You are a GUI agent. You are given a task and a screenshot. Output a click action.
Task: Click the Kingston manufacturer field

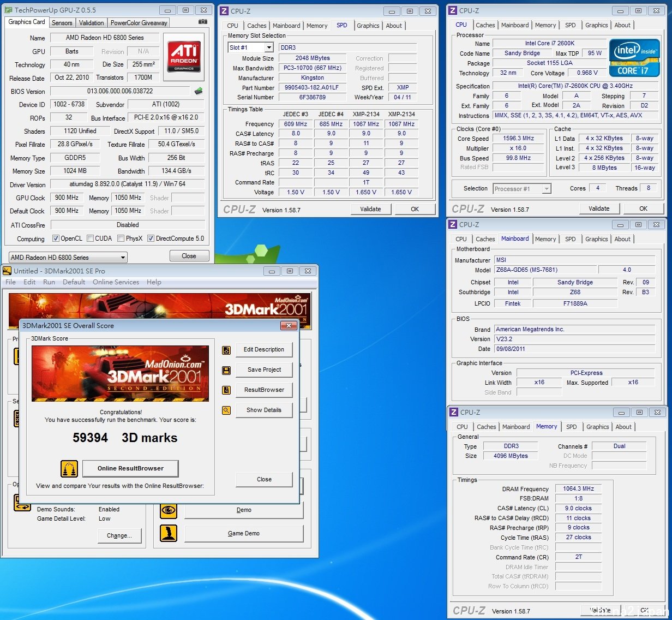(313, 78)
